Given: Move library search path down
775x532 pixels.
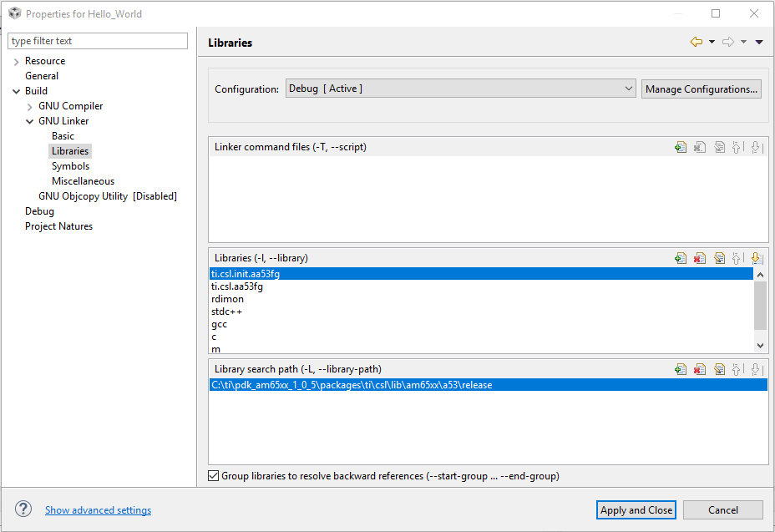Looking at the screenshot, I should [x=757, y=369].
